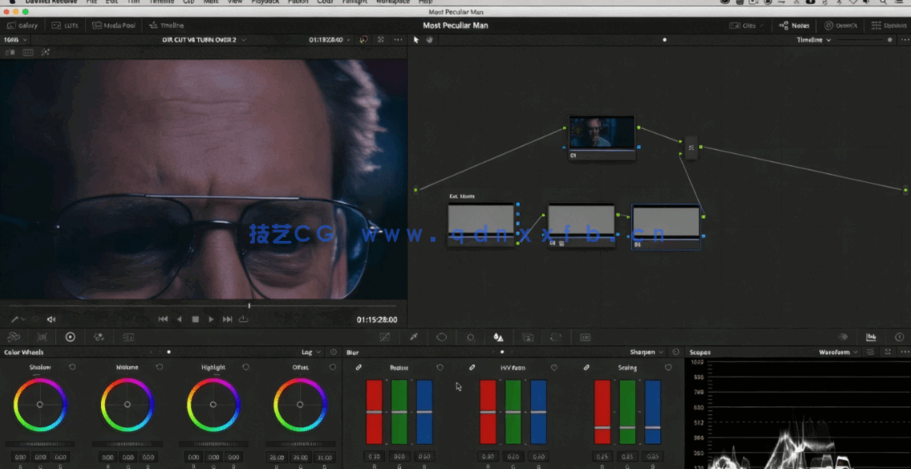Screen dimensions: 911x469
Task: Open the Log wheels mode dropdown
Action: pyautogui.click(x=311, y=352)
